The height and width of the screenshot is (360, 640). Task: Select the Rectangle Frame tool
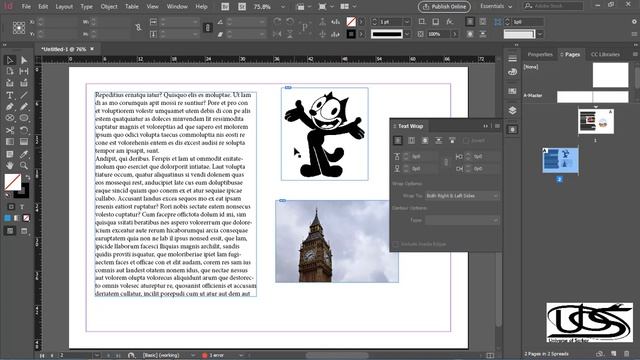coord(10,118)
